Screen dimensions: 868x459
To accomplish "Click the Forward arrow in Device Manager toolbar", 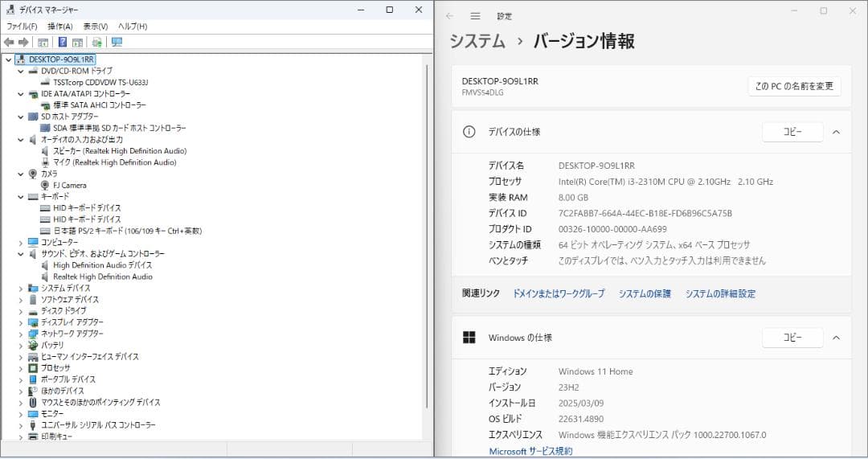I will coord(23,42).
